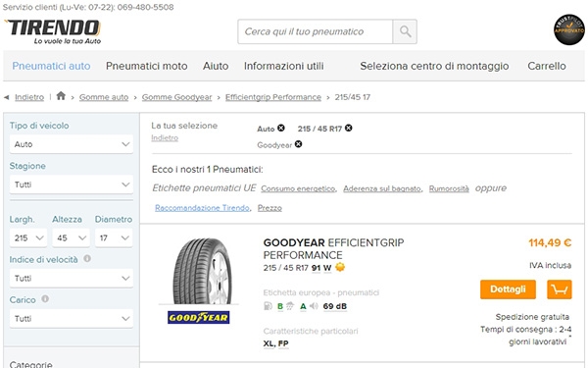Open the Goodyear tire product image
The height and width of the screenshot is (368, 588).
(x=202, y=271)
